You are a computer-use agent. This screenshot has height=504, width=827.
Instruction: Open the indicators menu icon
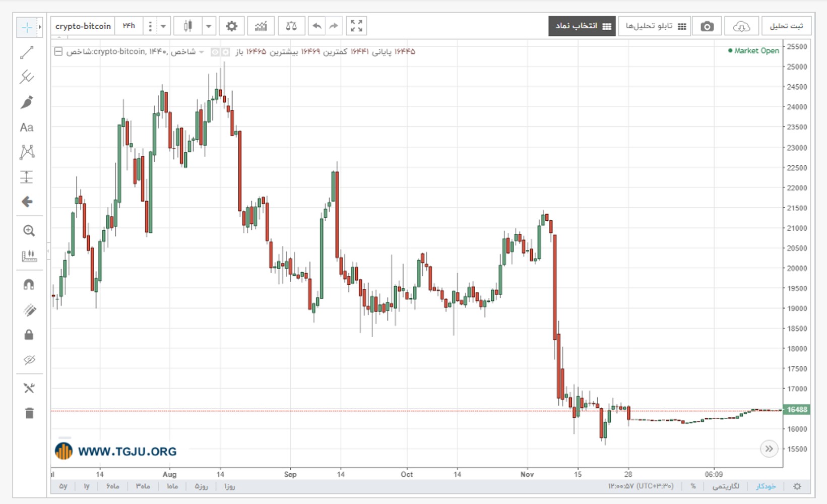261,26
